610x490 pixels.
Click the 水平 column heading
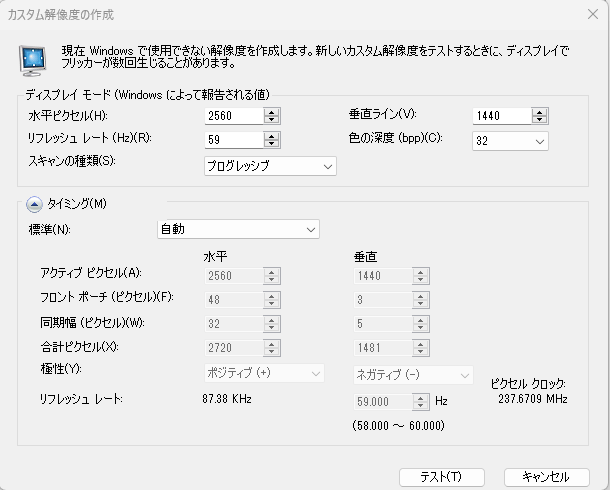pyautogui.click(x=215, y=257)
